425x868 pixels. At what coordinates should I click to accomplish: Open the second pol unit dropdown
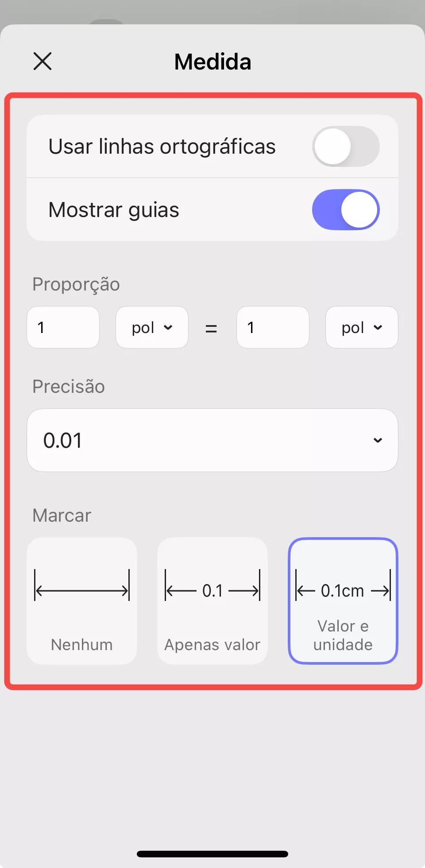(x=362, y=327)
